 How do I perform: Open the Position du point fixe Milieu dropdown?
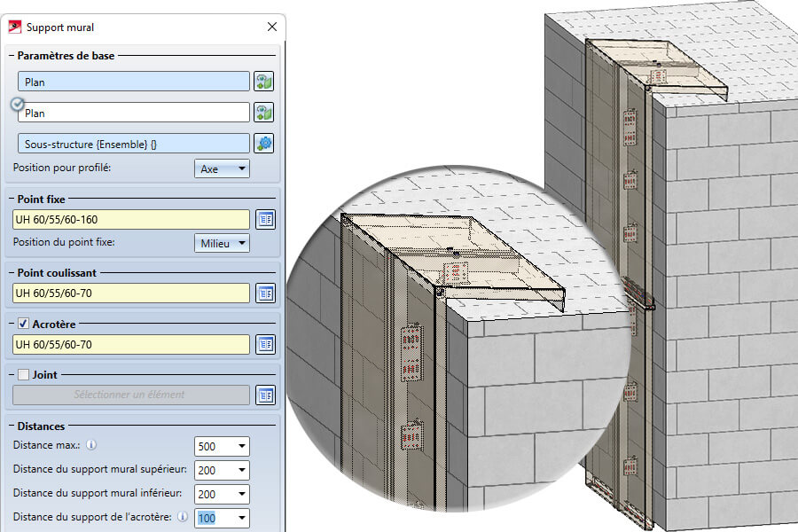[222, 243]
